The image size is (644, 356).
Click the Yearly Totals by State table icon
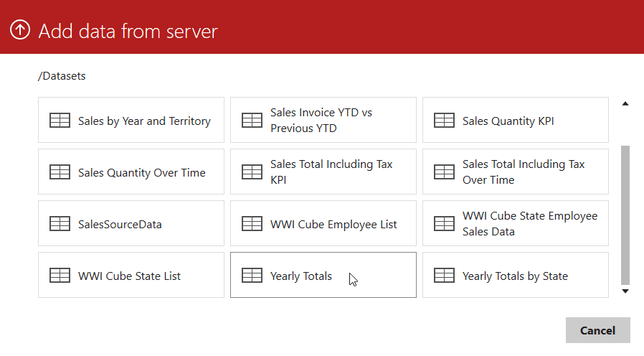[x=444, y=276]
